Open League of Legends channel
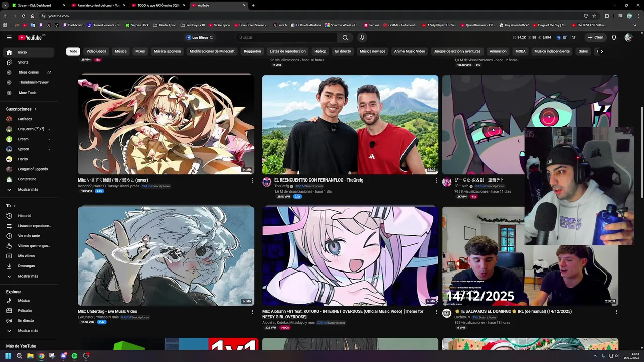This screenshot has width=644, height=362. [x=28, y=169]
